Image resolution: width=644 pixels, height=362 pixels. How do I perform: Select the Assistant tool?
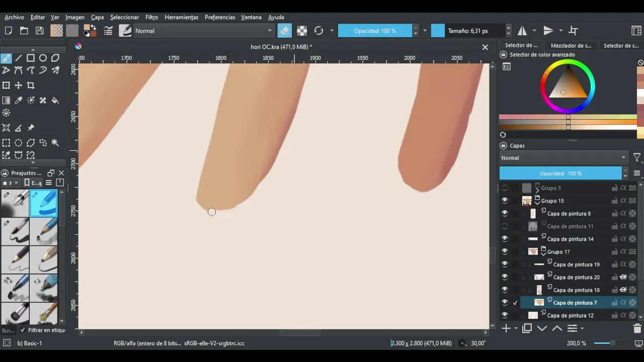6,128
